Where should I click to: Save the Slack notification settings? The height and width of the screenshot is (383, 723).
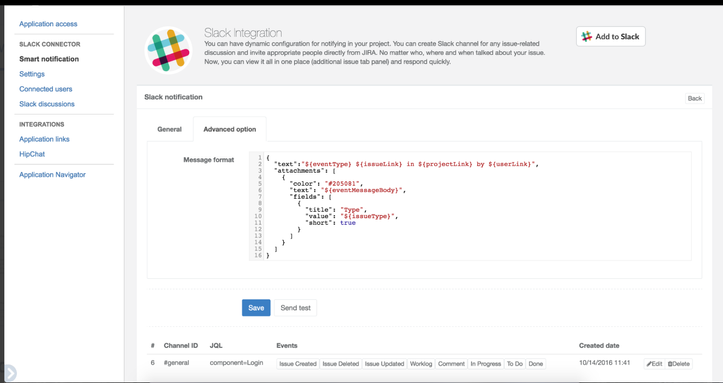[256, 308]
